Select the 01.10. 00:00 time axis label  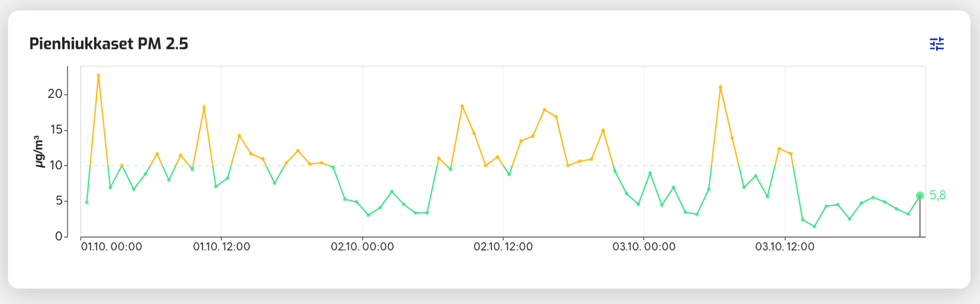[x=111, y=247]
